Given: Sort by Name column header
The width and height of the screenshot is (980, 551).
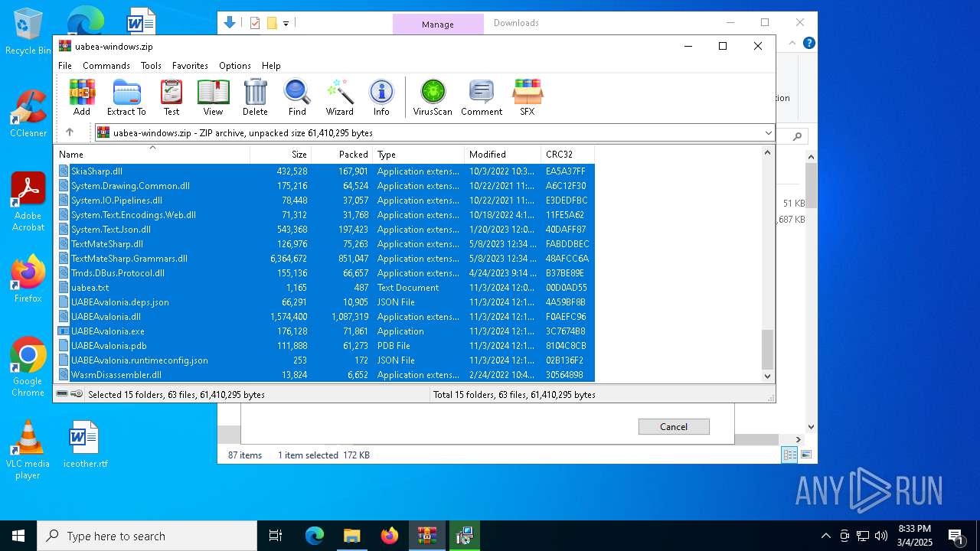Looking at the screenshot, I should click(152, 154).
